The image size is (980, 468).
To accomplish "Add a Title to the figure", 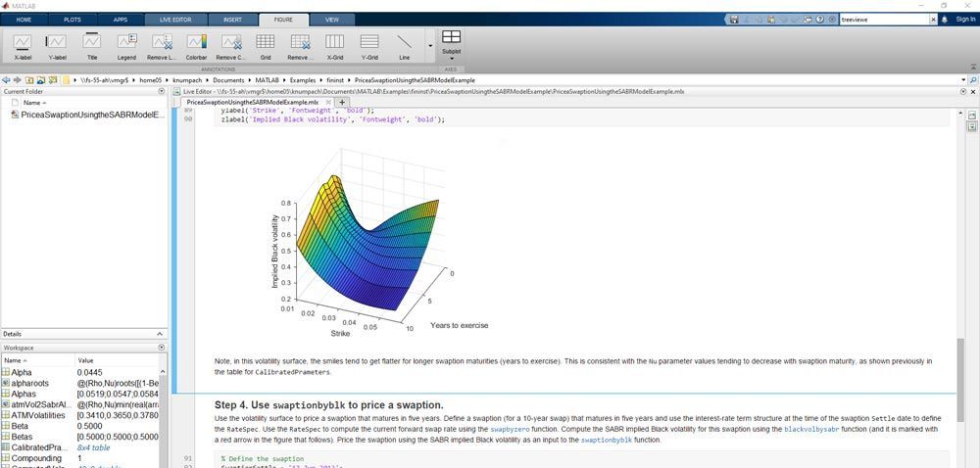I will tap(92, 45).
